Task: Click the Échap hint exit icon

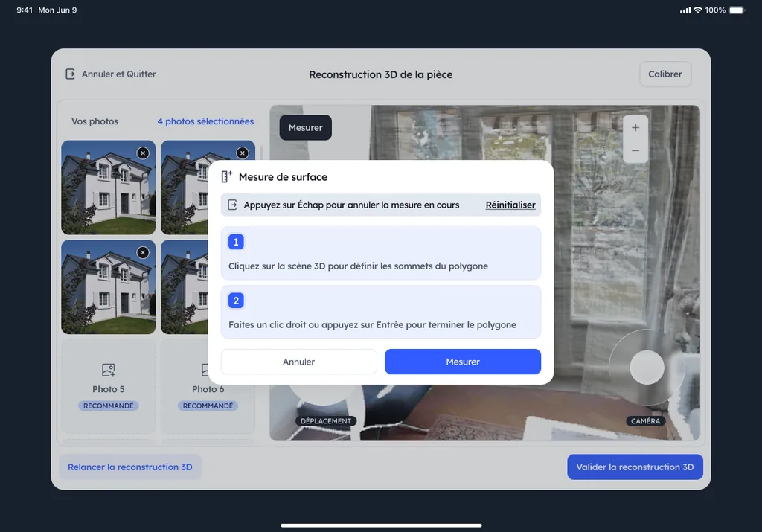Action: tap(233, 205)
